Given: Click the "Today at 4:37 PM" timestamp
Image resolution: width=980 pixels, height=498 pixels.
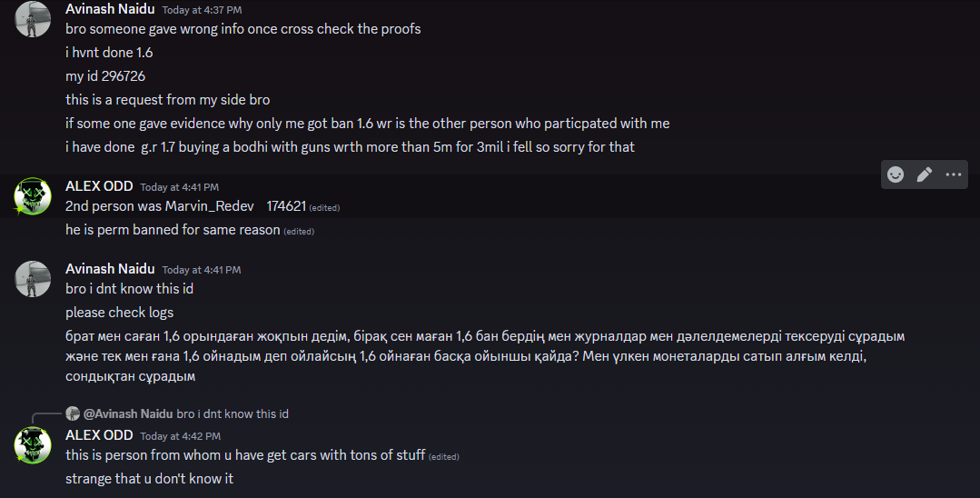Looking at the screenshot, I should click(202, 10).
